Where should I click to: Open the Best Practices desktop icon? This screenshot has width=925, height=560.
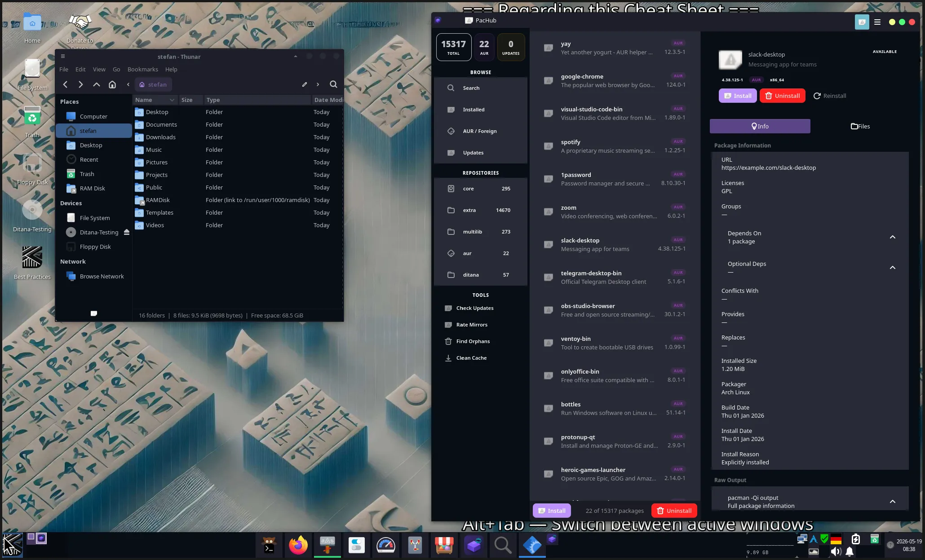32,263
